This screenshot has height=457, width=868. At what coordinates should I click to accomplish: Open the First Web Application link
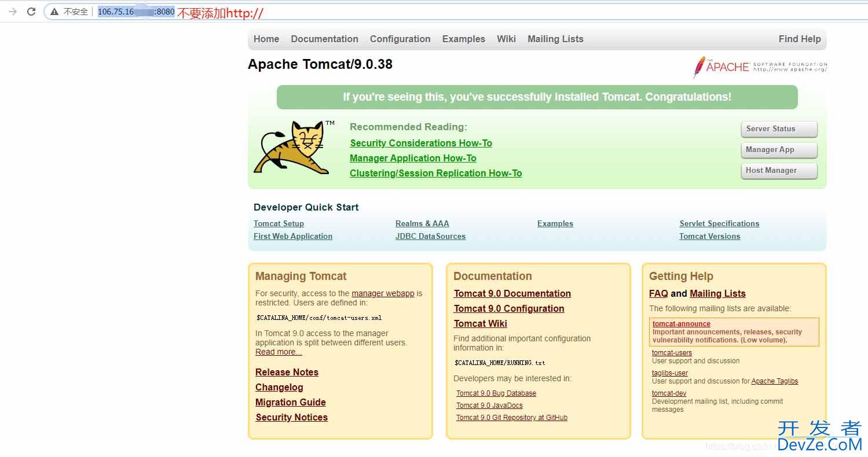(x=293, y=237)
